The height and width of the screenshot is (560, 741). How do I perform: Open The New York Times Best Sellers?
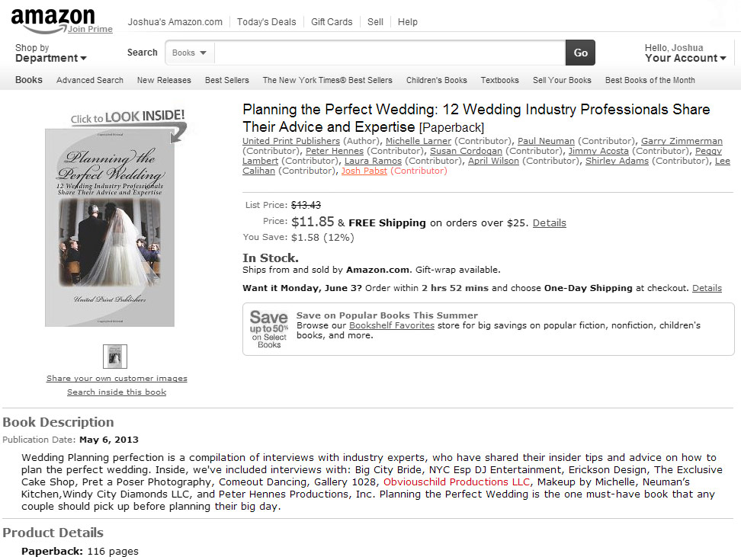[328, 80]
